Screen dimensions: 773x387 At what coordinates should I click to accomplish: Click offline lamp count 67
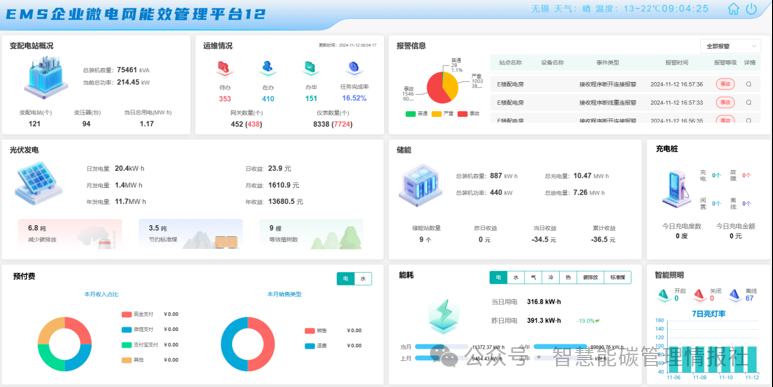point(749,298)
